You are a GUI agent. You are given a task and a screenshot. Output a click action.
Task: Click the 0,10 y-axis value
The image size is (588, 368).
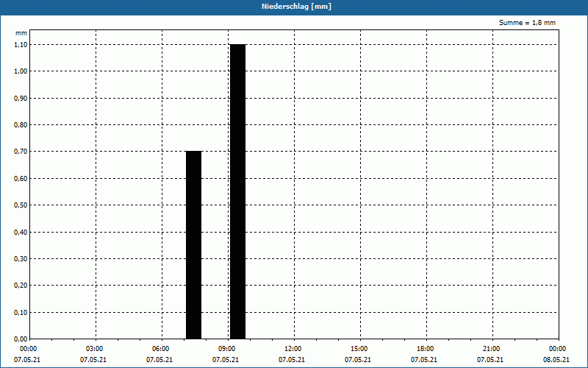pyautogui.click(x=21, y=313)
